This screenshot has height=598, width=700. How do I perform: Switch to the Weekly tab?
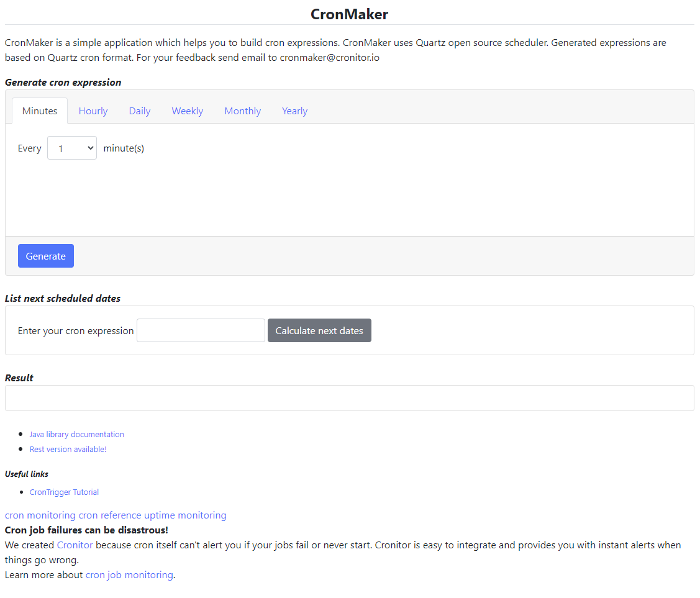pos(187,111)
